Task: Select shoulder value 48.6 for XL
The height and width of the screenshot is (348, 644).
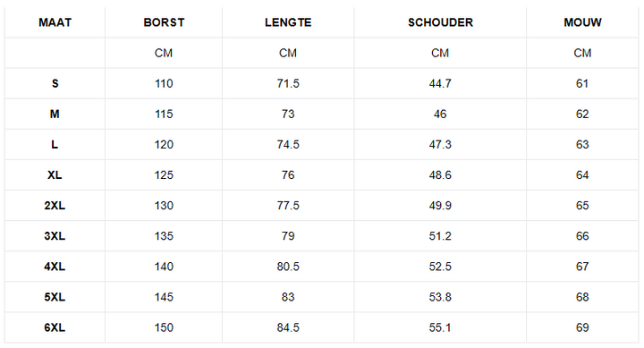Action: click(440, 175)
